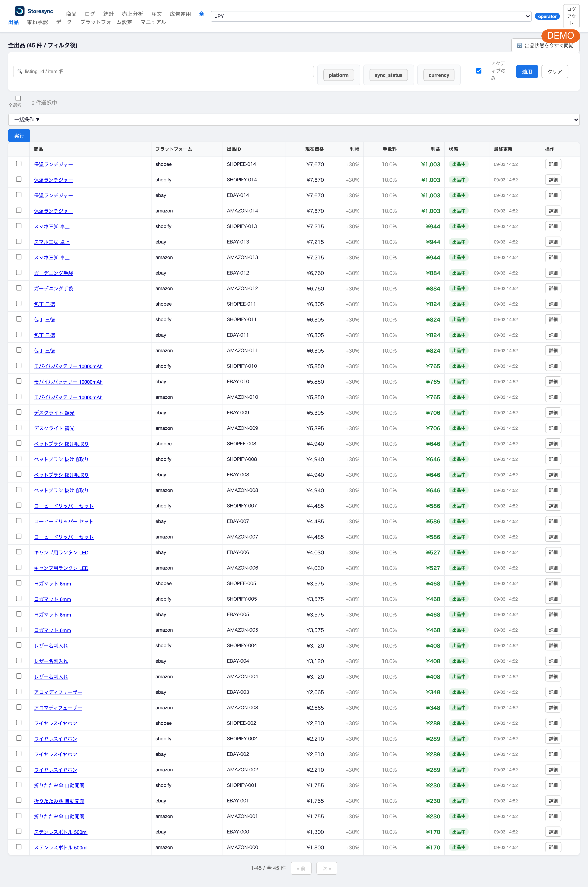Open ペットブラシ link in SHOPEE-008 row

61,444
